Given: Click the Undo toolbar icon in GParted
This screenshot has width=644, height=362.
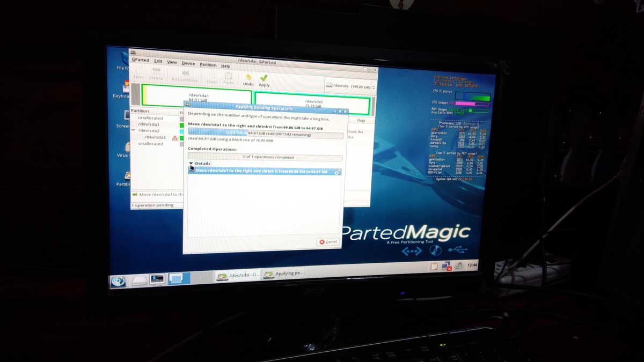Looking at the screenshot, I should 248,77.
